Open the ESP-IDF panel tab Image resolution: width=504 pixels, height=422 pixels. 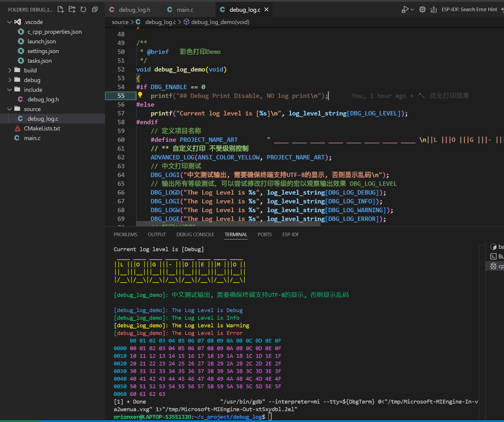pyautogui.click(x=290, y=234)
